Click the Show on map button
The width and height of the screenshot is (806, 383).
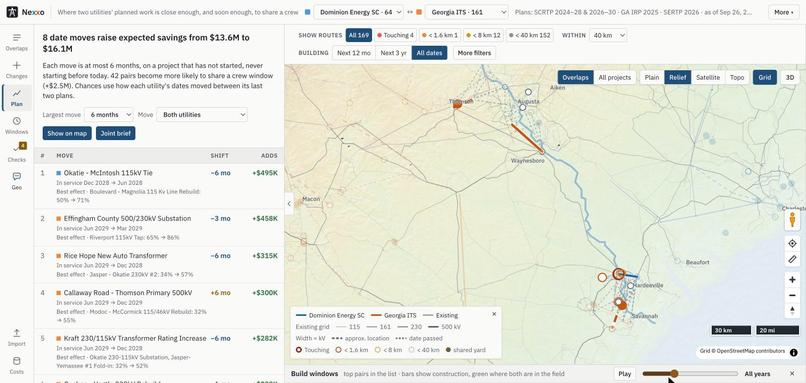pos(67,133)
